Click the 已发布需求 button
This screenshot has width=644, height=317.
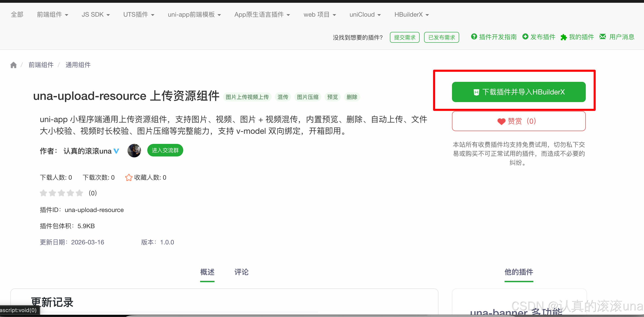pyautogui.click(x=441, y=37)
